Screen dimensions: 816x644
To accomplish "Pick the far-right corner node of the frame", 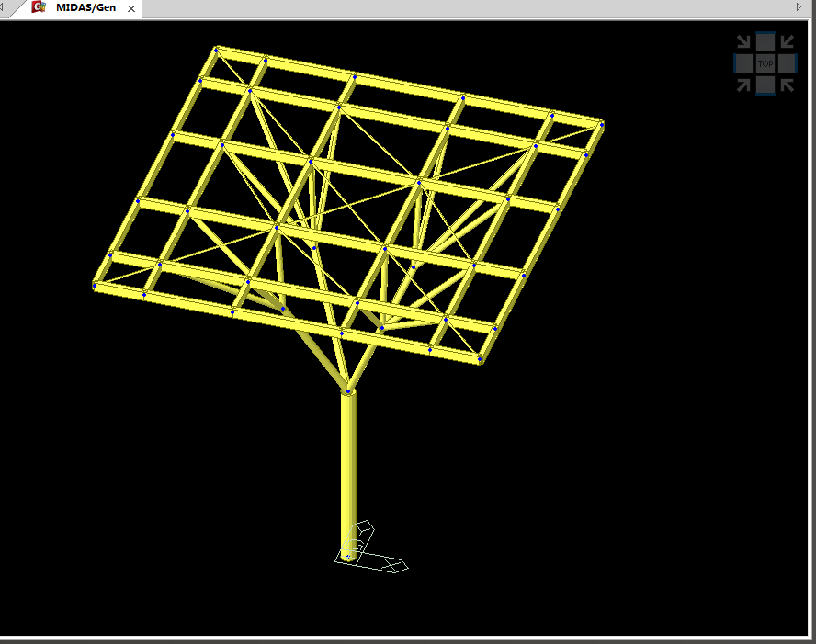I will (601, 123).
